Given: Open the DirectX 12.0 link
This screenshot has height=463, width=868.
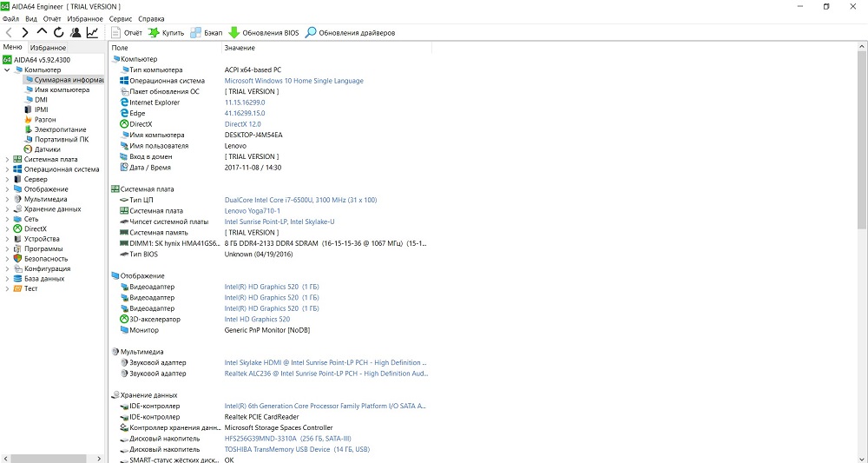Looking at the screenshot, I should click(242, 124).
